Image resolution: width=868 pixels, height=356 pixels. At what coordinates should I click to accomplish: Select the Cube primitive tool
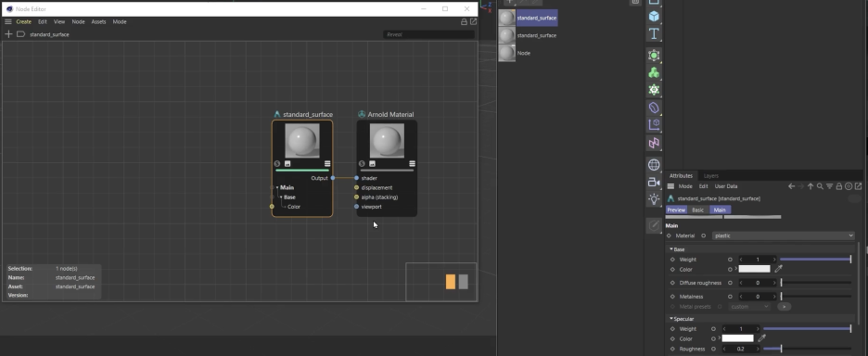pyautogui.click(x=654, y=17)
